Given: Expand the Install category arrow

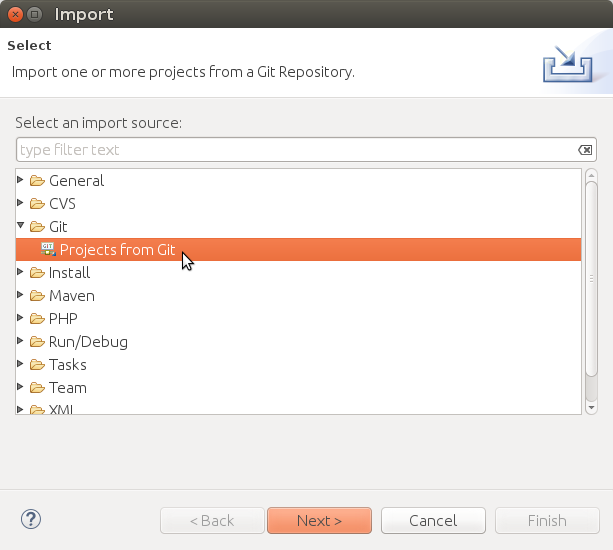Looking at the screenshot, I should 21,272.
